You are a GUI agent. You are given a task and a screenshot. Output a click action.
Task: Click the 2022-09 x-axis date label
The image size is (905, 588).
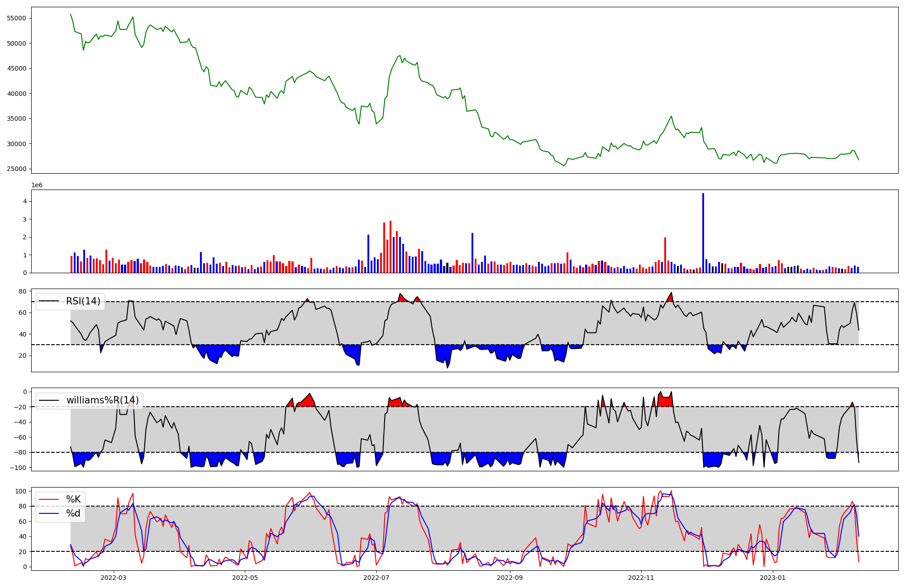coord(510,578)
